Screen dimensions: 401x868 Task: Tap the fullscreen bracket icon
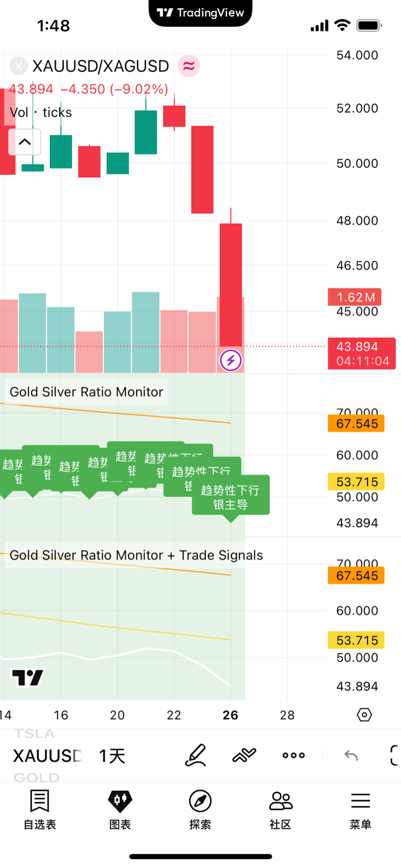(395, 755)
